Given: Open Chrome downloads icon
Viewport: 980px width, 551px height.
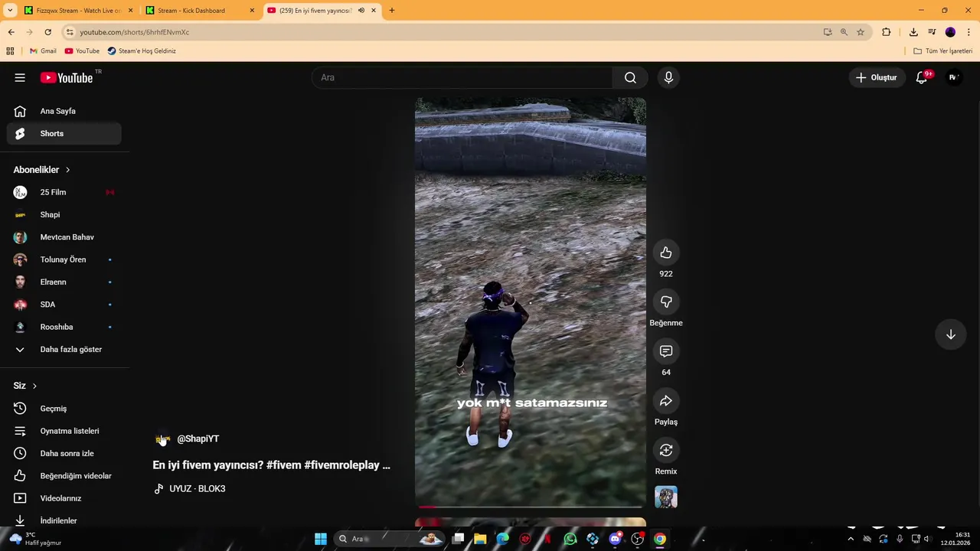Looking at the screenshot, I should 913,32.
